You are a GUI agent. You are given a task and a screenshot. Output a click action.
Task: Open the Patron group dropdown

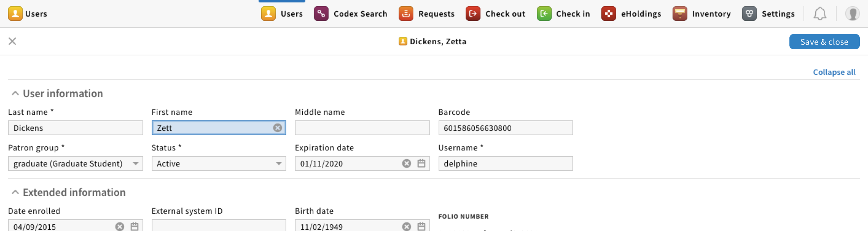pyautogui.click(x=75, y=163)
